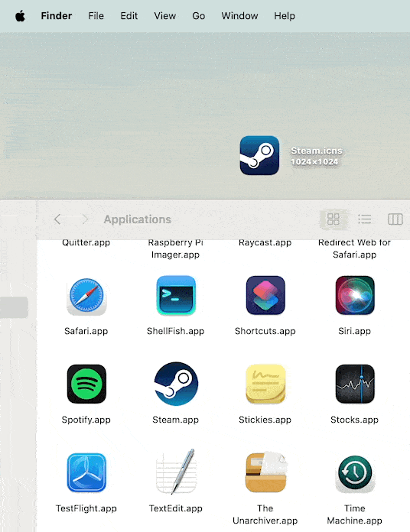
Task: Select the Stickies.app icon
Action: point(265,384)
